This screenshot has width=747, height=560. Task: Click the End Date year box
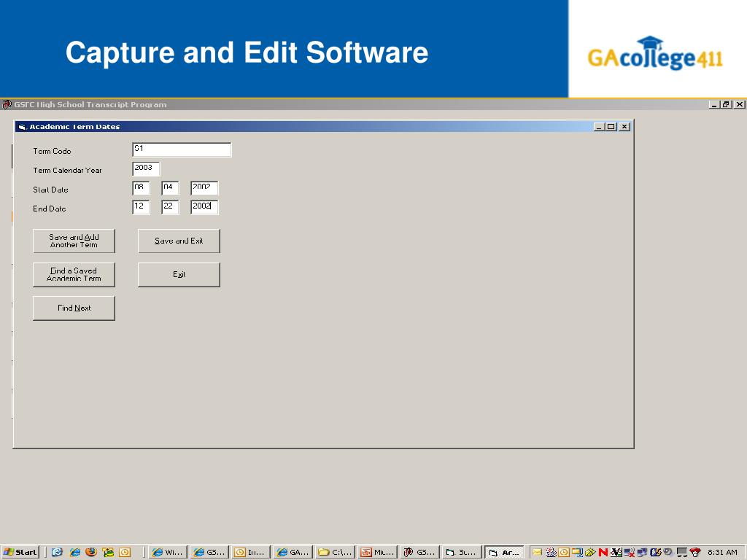[x=204, y=206]
